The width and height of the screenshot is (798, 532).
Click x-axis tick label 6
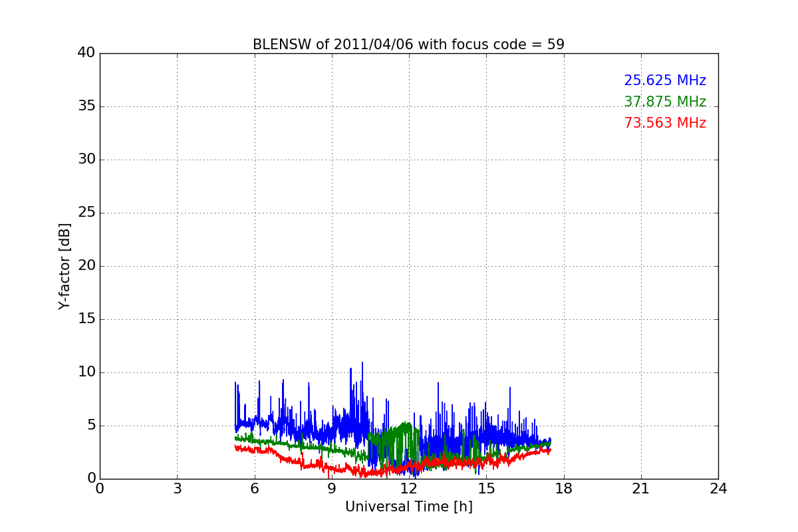coord(254,489)
